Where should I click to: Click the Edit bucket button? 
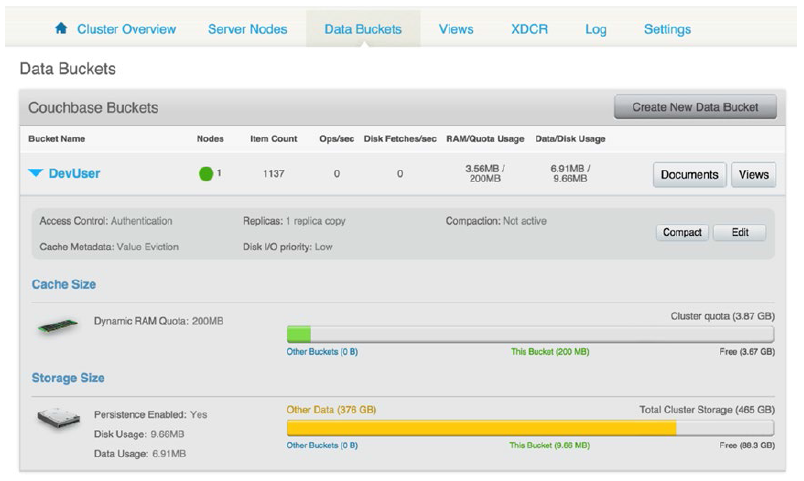(740, 232)
